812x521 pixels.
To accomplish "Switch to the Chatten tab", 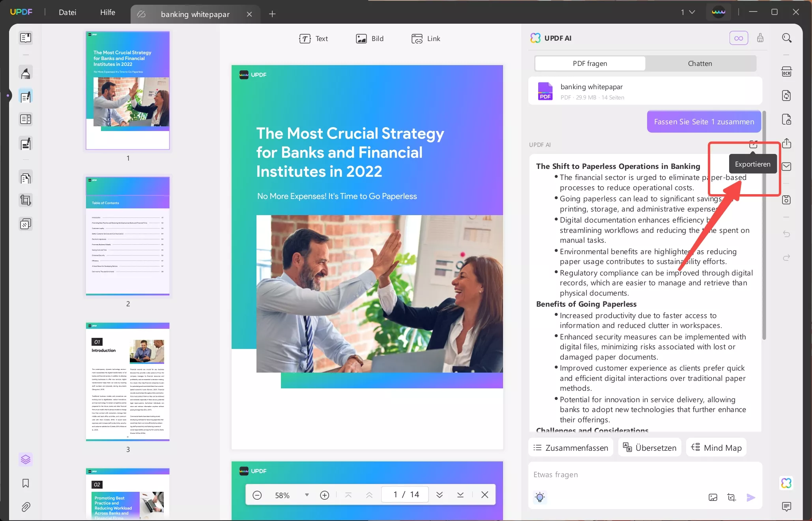I will click(700, 64).
